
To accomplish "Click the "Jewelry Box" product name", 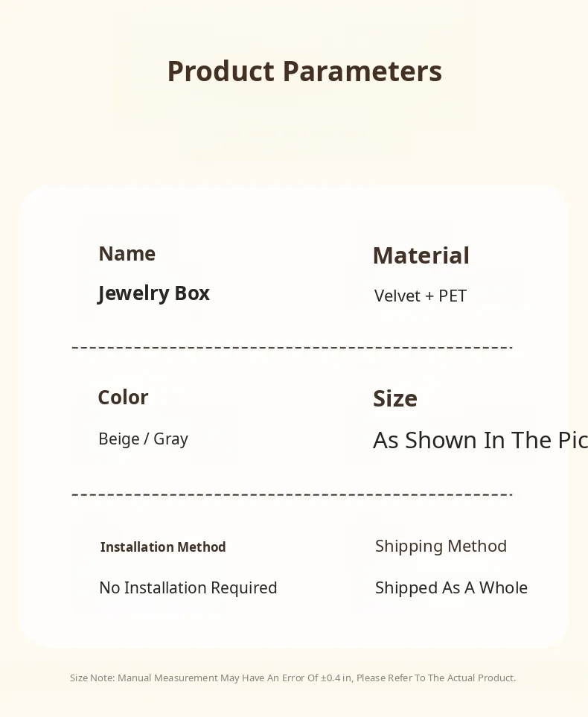I will (x=153, y=293).
